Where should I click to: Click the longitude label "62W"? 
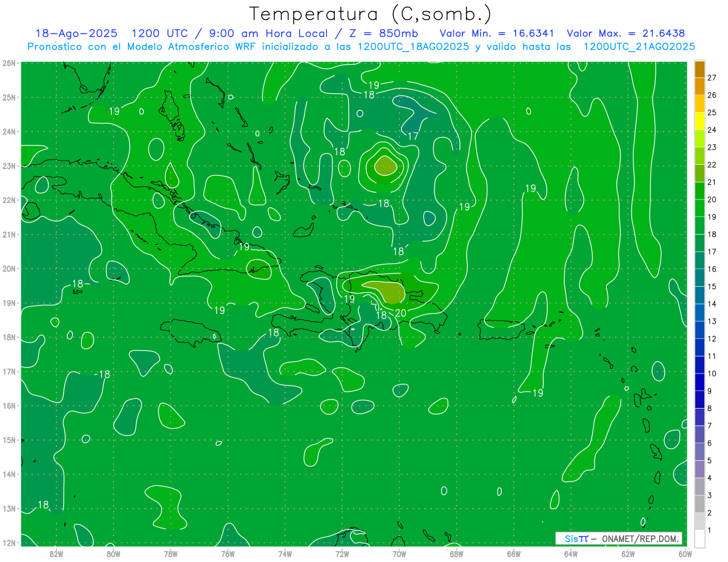tap(628, 554)
